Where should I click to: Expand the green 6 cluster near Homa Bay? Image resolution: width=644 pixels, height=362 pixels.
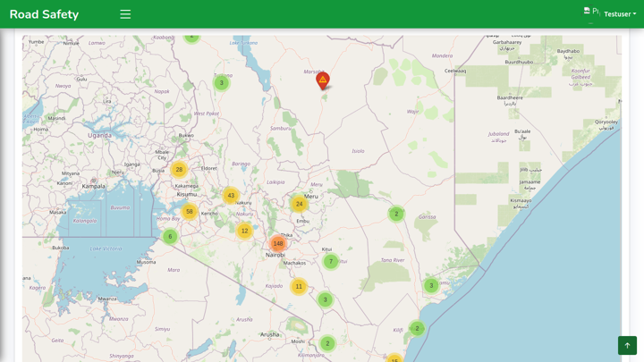[170, 237]
